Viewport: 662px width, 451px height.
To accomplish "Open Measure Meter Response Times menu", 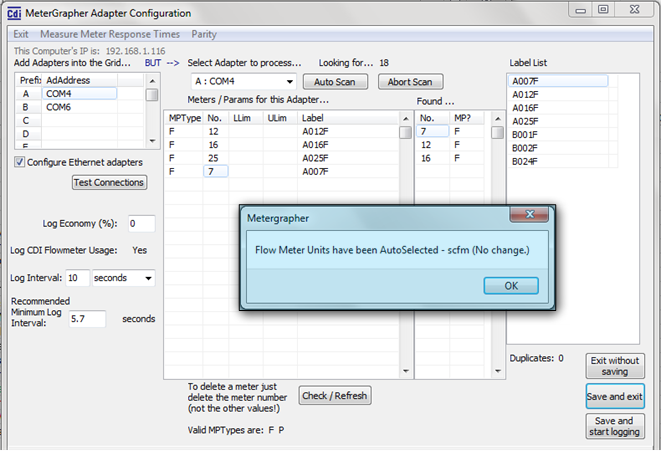I will 110,34.
